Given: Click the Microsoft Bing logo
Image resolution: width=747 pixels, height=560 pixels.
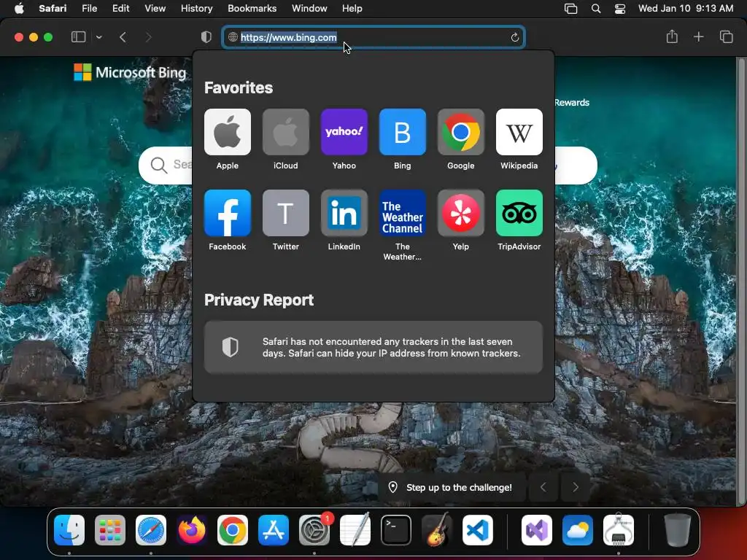Looking at the screenshot, I should [x=130, y=72].
